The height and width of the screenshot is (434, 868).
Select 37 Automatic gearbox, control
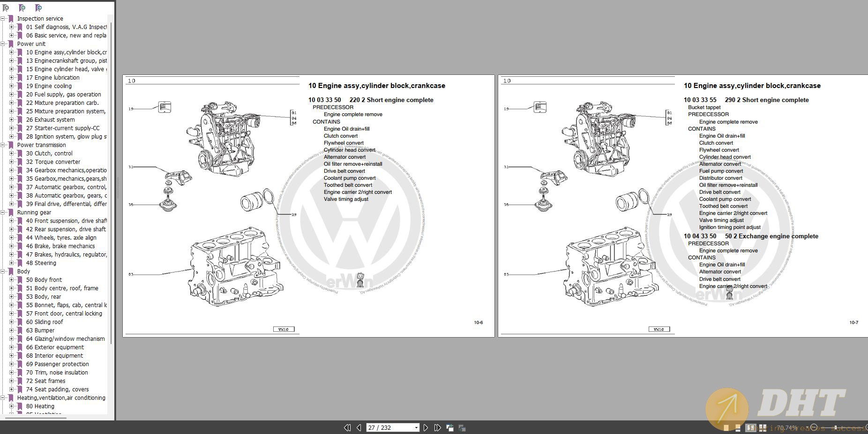[66, 187]
